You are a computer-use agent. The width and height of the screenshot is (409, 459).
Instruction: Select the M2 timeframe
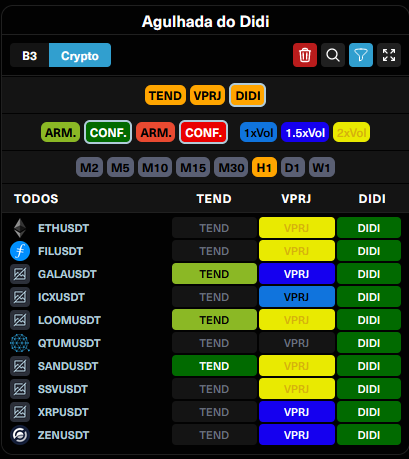pos(89,167)
